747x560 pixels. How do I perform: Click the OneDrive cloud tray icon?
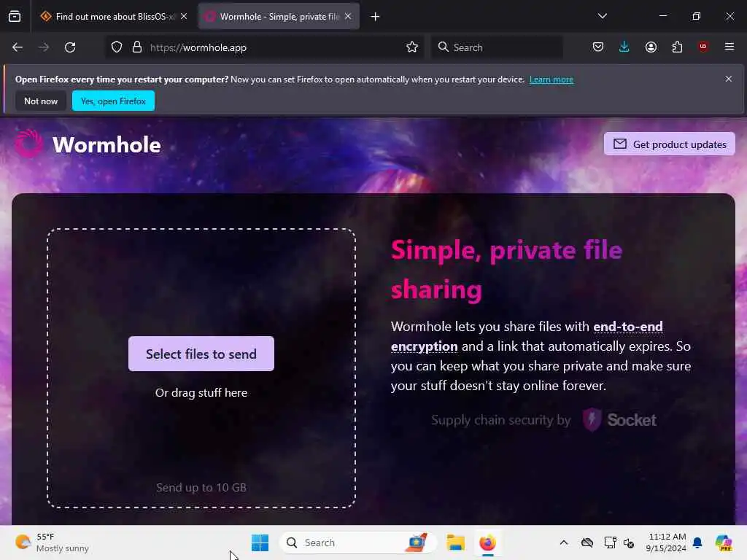pos(587,542)
